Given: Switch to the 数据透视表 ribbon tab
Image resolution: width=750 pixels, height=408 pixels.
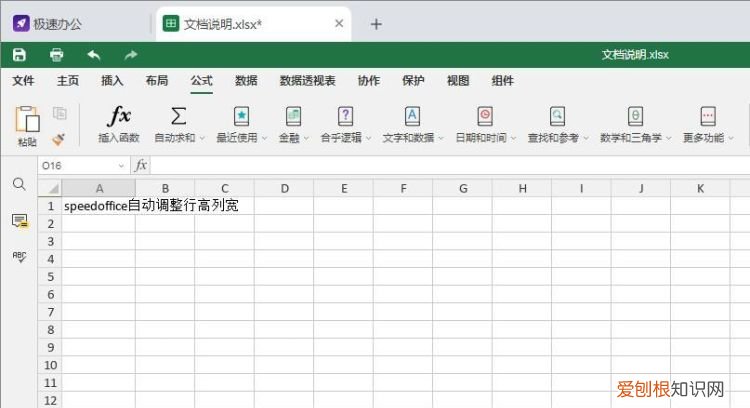Looking at the screenshot, I should [308, 81].
